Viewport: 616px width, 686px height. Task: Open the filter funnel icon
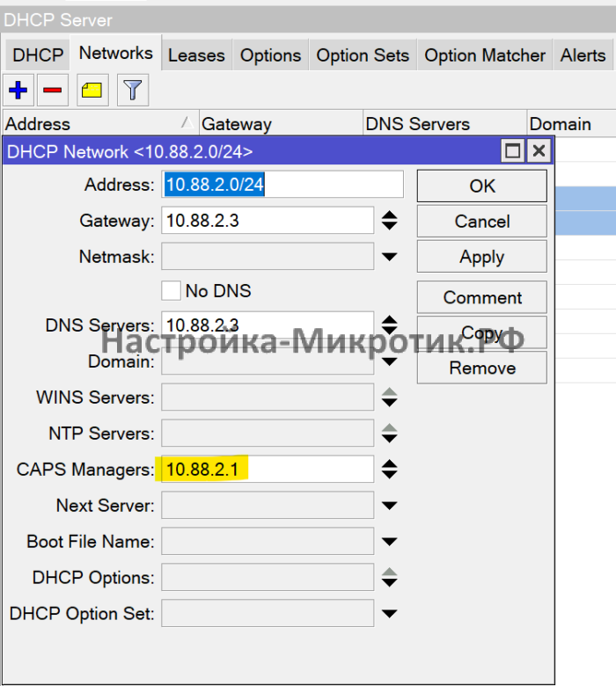[x=133, y=90]
